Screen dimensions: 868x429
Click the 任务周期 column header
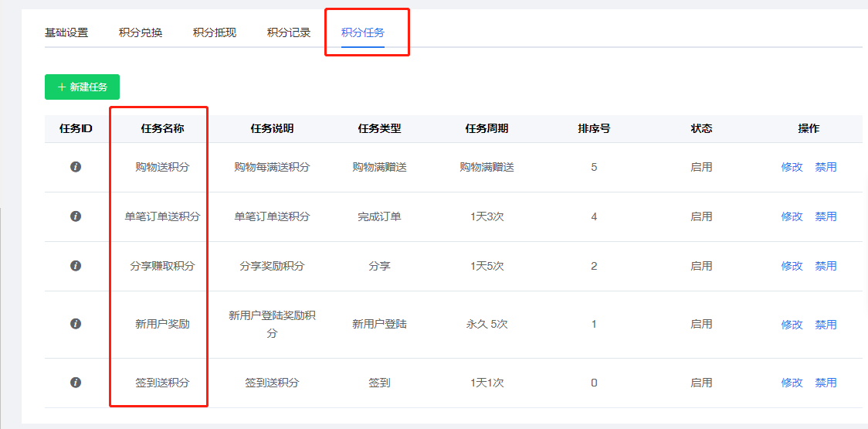[487, 128]
